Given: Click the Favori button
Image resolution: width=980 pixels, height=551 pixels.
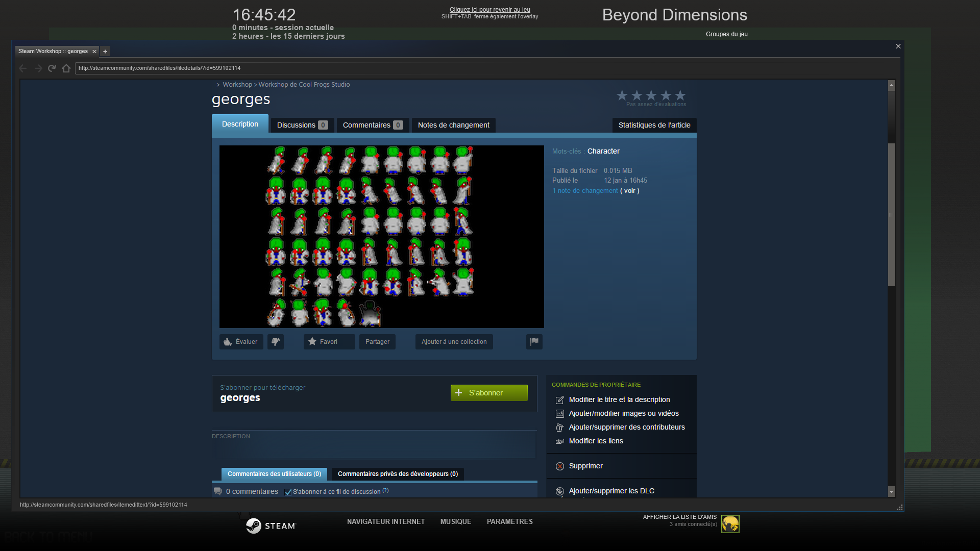Looking at the screenshot, I should coord(329,342).
